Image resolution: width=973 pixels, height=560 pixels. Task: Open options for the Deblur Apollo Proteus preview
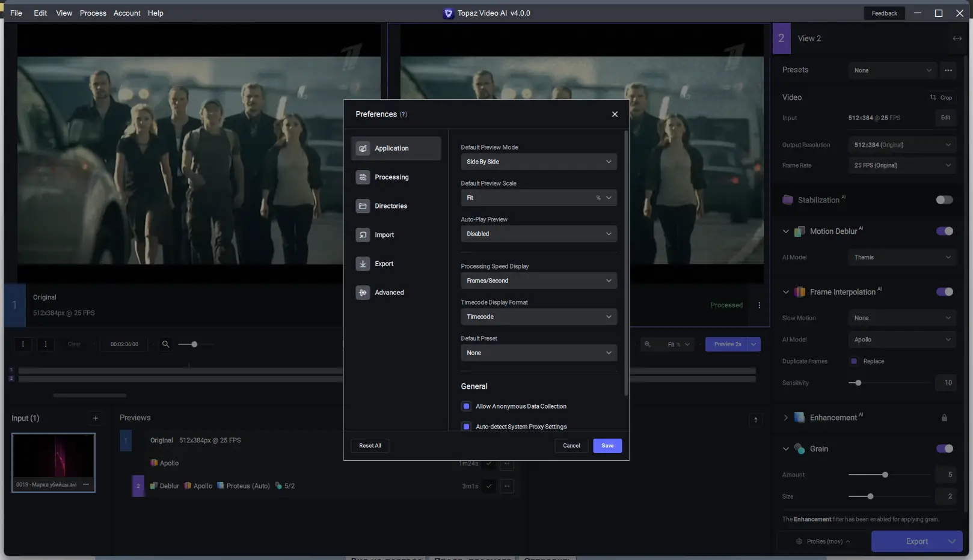[x=508, y=486]
